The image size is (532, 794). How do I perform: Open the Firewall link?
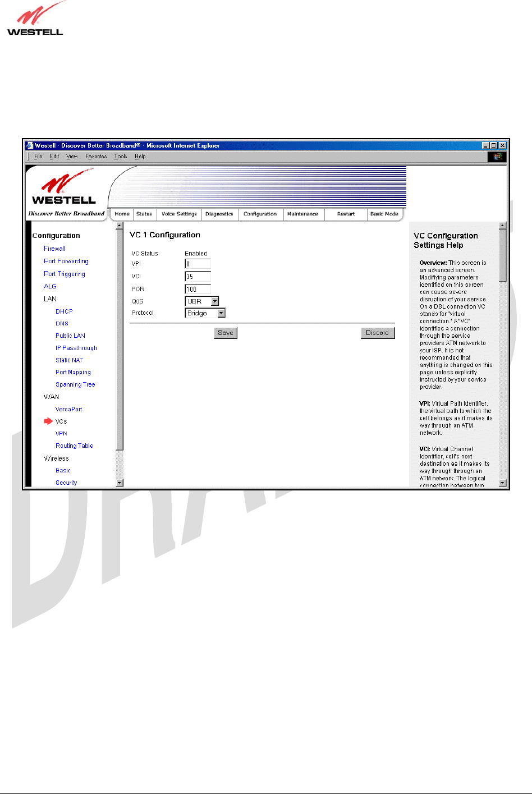tap(55, 249)
